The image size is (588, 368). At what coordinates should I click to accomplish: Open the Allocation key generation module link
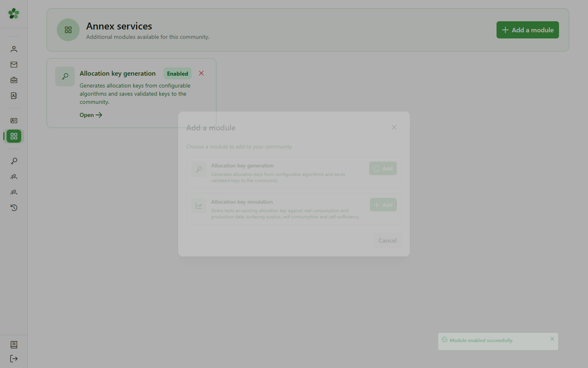[x=91, y=115]
